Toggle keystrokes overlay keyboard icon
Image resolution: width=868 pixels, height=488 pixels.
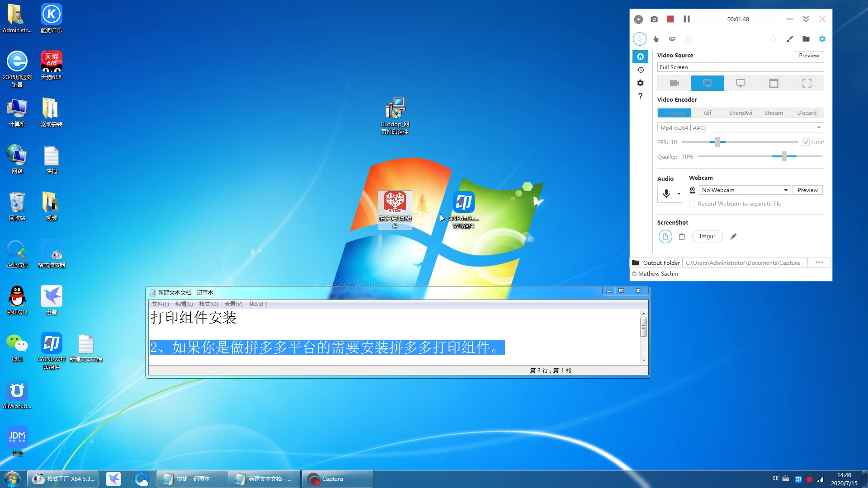tap(672, 39)
